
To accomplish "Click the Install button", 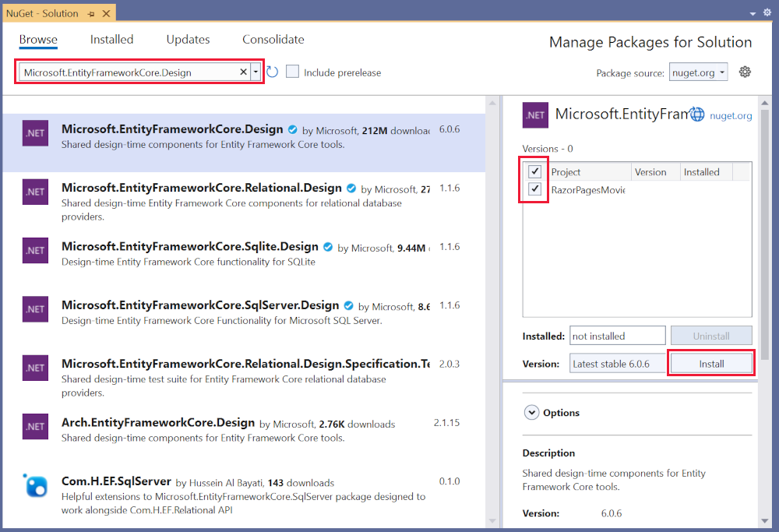I will pyautogui.click(x=710, y=362).
